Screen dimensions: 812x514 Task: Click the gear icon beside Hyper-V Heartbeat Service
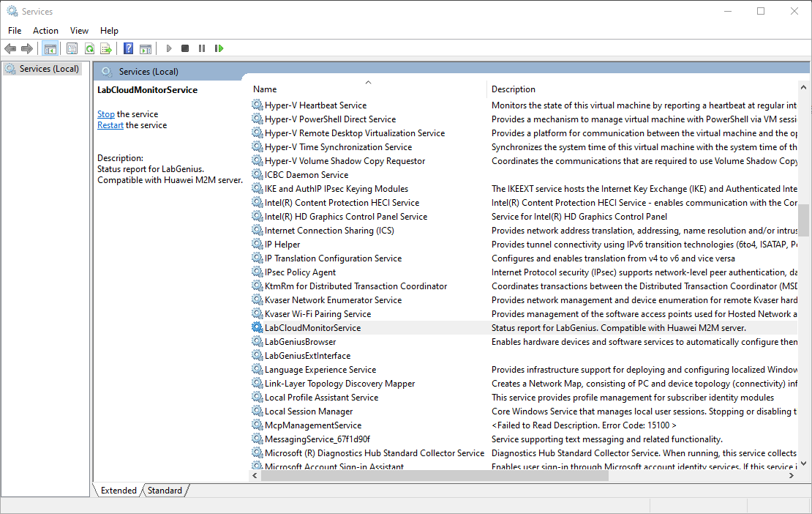[x=257, y=105]
